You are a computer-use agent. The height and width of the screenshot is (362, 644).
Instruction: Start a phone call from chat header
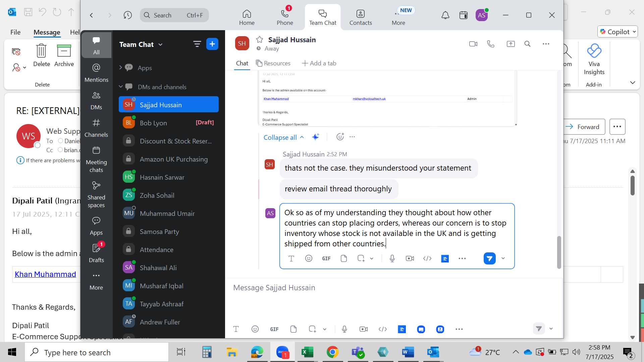(491, 44)
